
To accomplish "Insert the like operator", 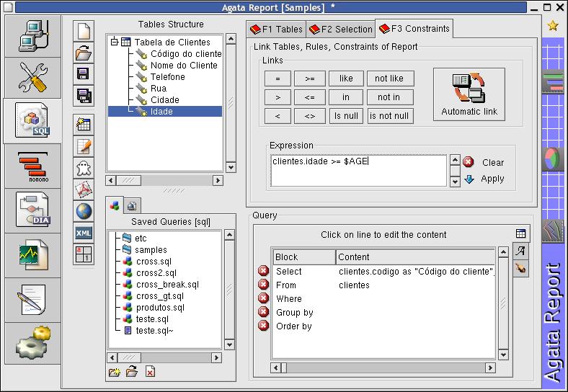I will click(346, 79).
